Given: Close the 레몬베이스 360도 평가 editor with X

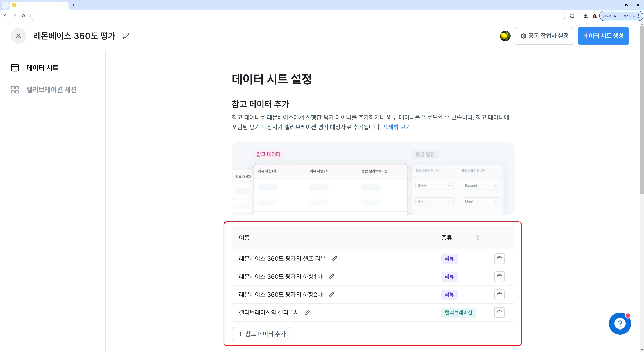Looking at the screenshot, I should click(x=18, y=36).
